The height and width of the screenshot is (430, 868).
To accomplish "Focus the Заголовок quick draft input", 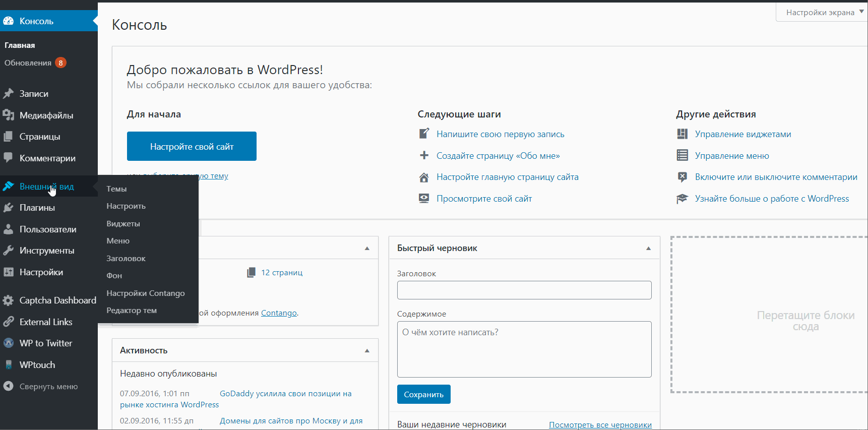I will point(524,290).
